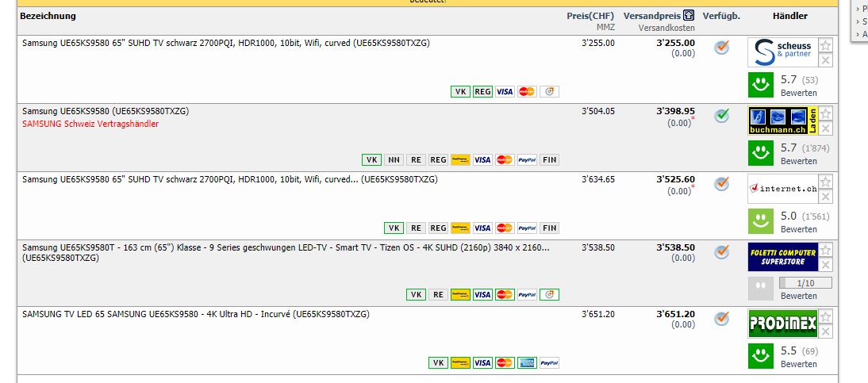Click green smiley rating for buchmann.ch
Viewport: 868px width, 383px height.
tap(761, 153)
